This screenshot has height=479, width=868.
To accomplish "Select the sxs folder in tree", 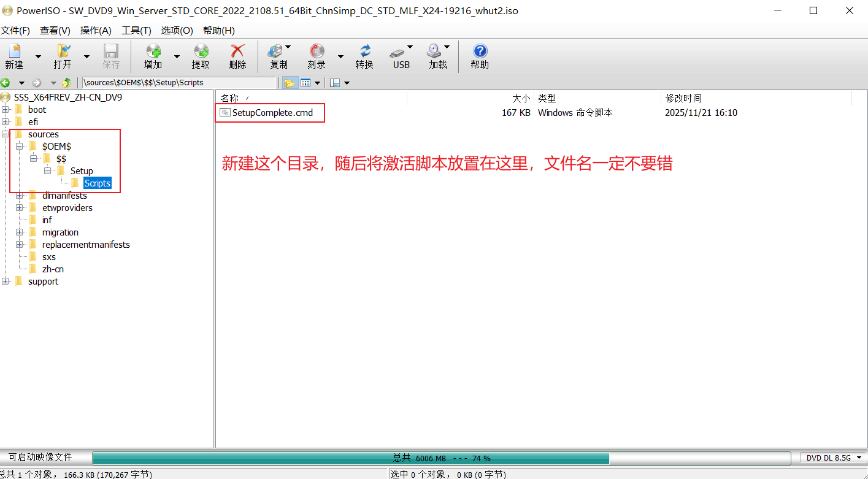I will point(49,257).
